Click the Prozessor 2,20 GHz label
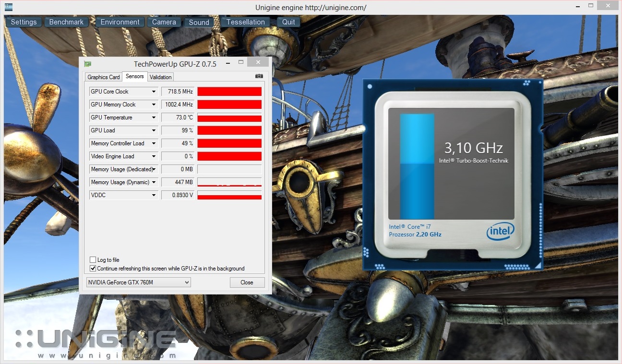622x364 pixels. tap(415, 235)
